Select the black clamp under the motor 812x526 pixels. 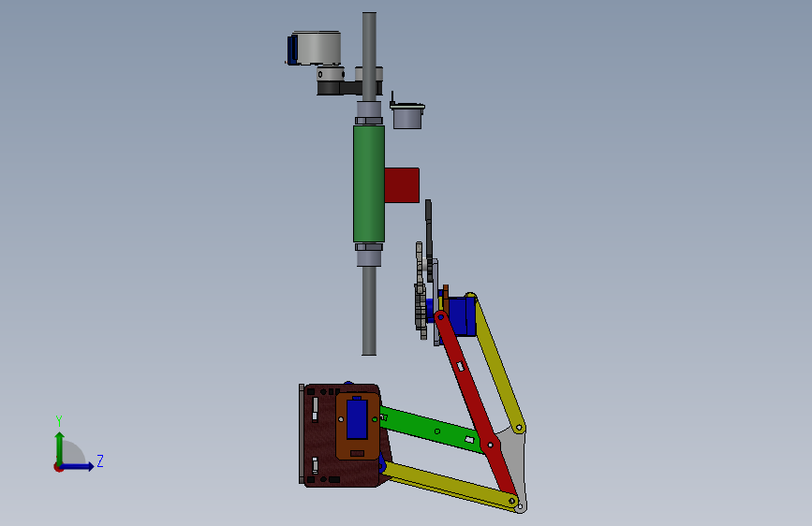click(340, 89)
